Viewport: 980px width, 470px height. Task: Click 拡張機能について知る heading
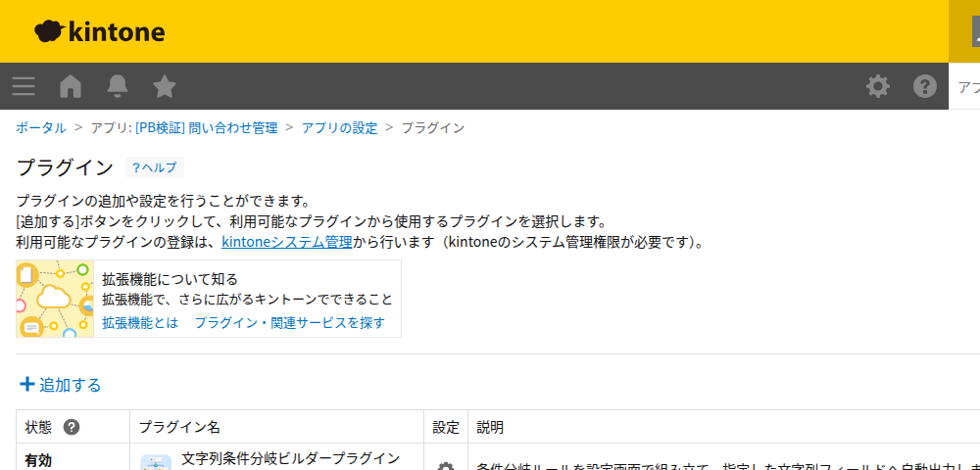tap(170, 279)
